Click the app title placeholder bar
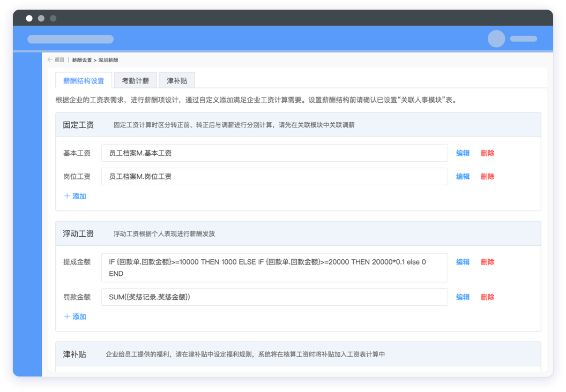Image resolution: width=566 pixels, height=392 pixels. coord(70,39)
